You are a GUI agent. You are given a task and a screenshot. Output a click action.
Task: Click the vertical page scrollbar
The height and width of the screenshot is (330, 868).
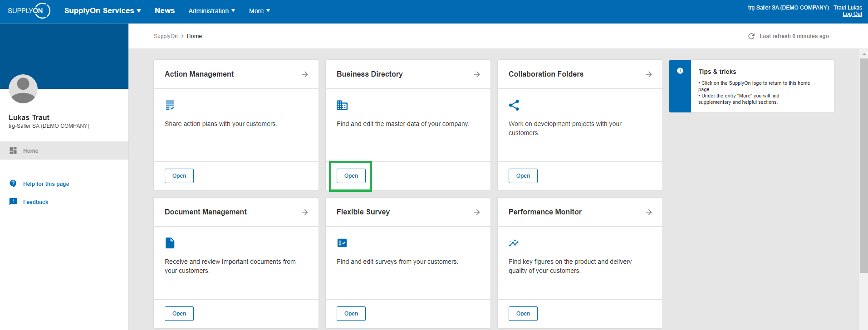(864, 165)
